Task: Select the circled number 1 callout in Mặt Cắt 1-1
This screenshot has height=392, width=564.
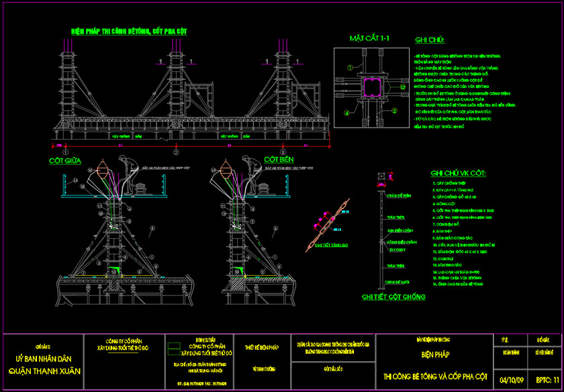Action: (349, 68)
